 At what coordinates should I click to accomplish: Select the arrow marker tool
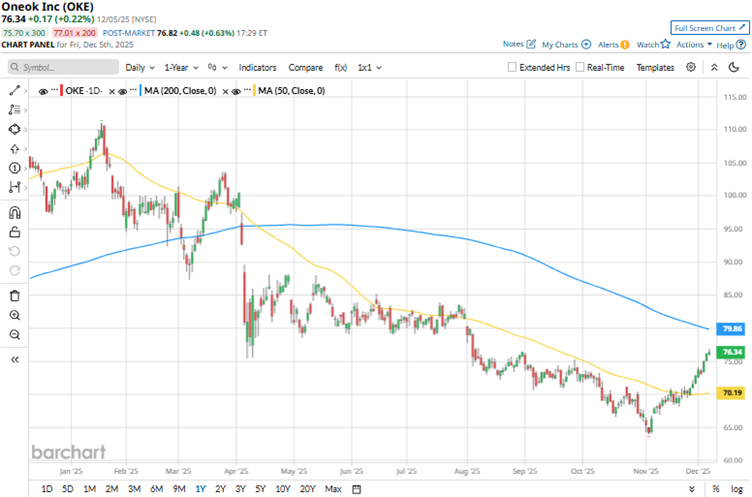(14, 149)
